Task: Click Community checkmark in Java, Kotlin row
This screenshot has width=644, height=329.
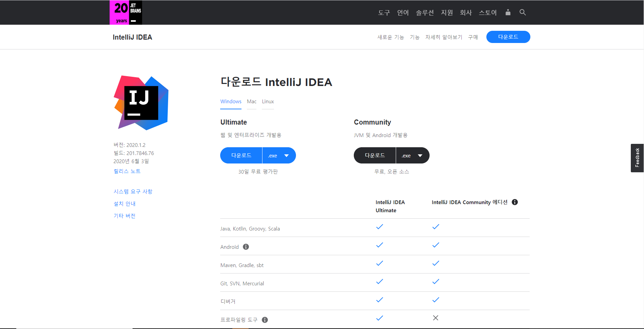Action: (x=436, y=227)
